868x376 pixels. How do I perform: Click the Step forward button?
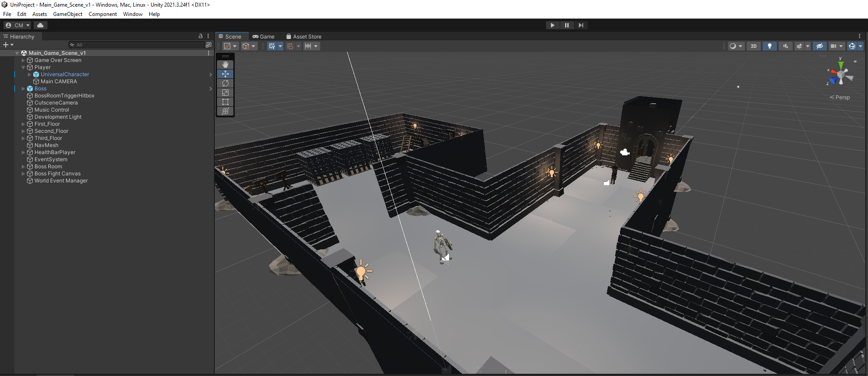581,25
